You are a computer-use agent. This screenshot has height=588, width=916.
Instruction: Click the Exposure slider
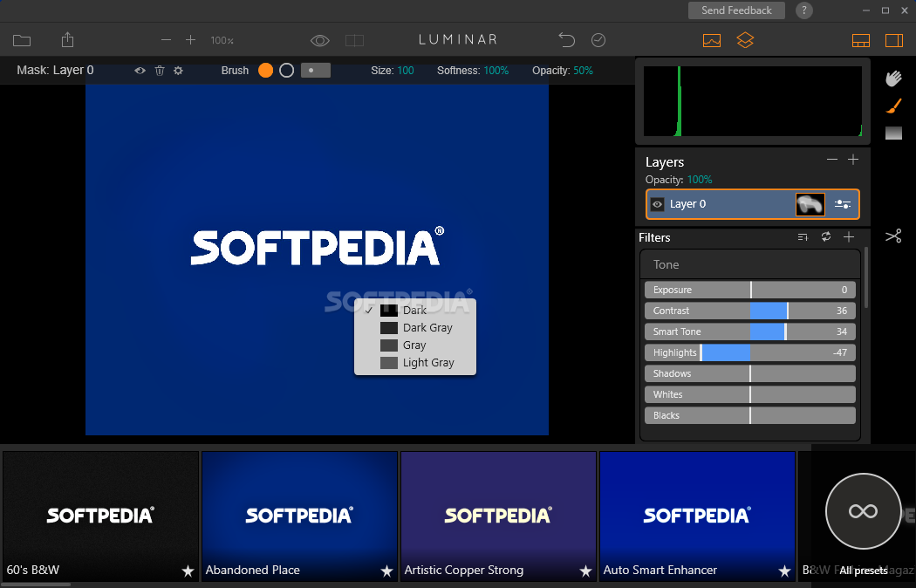[x=750, y=290]
